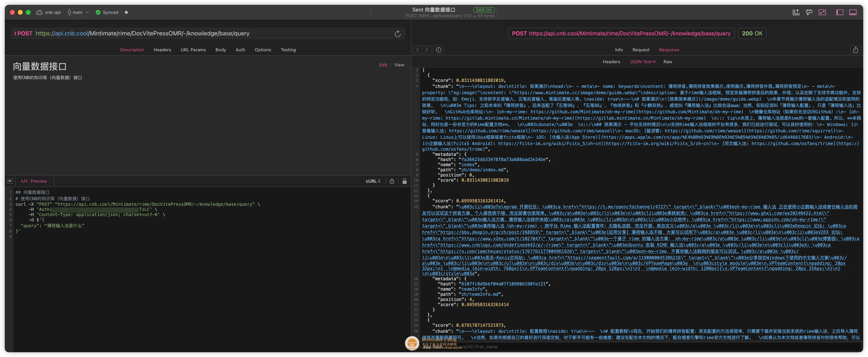This screenshot has height=357, width=868.
Task: Click the export code share icon
Action: [392, 181]
